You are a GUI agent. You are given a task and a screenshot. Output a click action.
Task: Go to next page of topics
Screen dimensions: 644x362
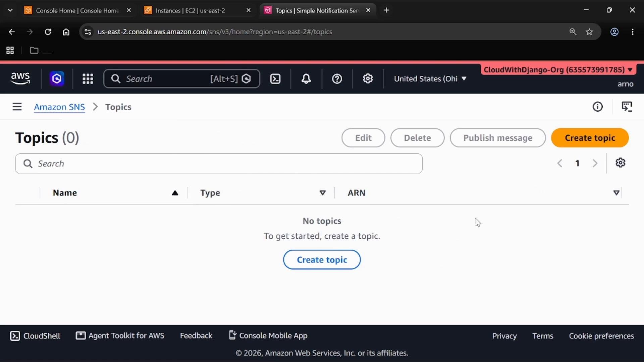595,163
